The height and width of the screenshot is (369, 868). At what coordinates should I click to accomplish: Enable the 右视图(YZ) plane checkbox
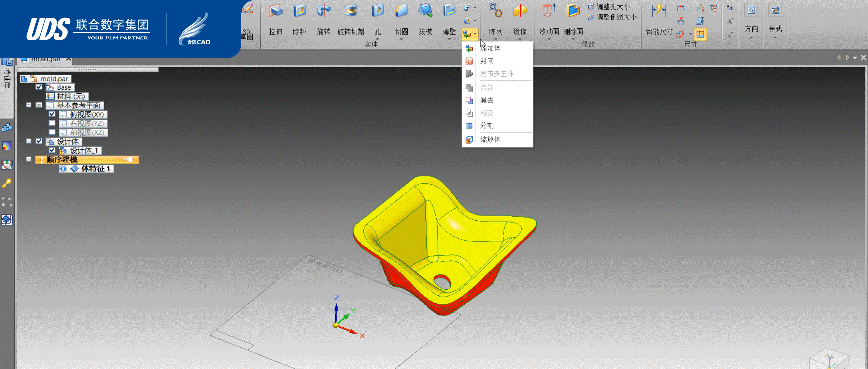[52, 123]
